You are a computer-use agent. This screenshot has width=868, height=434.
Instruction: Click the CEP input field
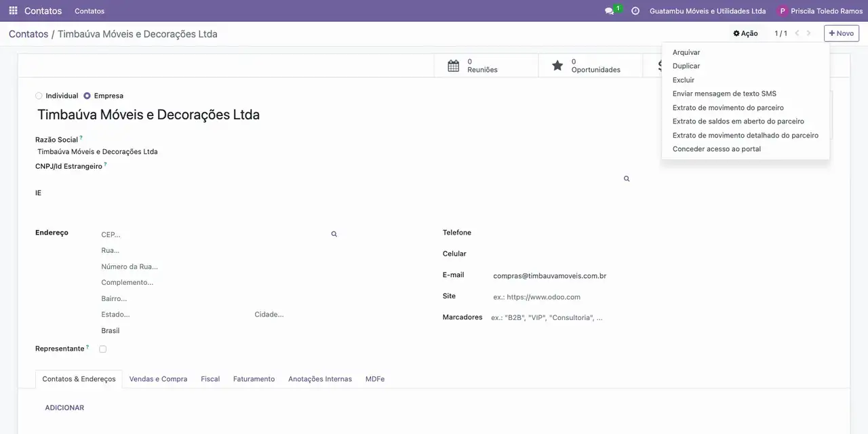click(213, 235)
